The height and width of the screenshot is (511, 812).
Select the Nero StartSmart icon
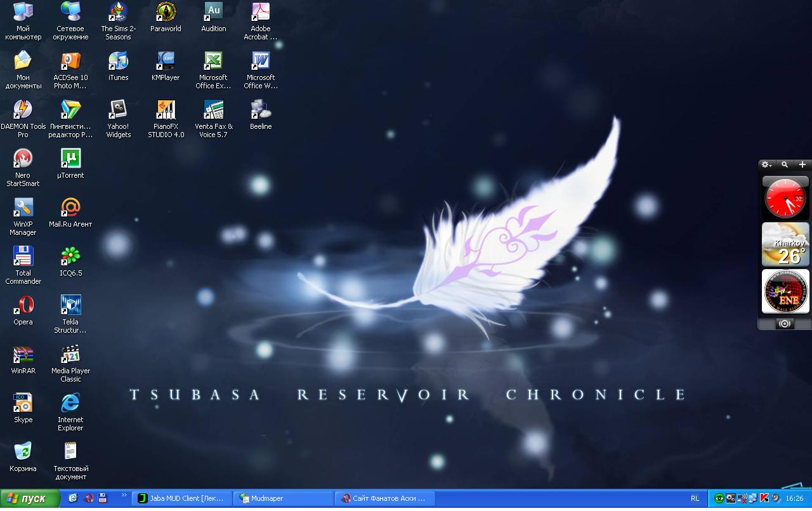point(23,168)
